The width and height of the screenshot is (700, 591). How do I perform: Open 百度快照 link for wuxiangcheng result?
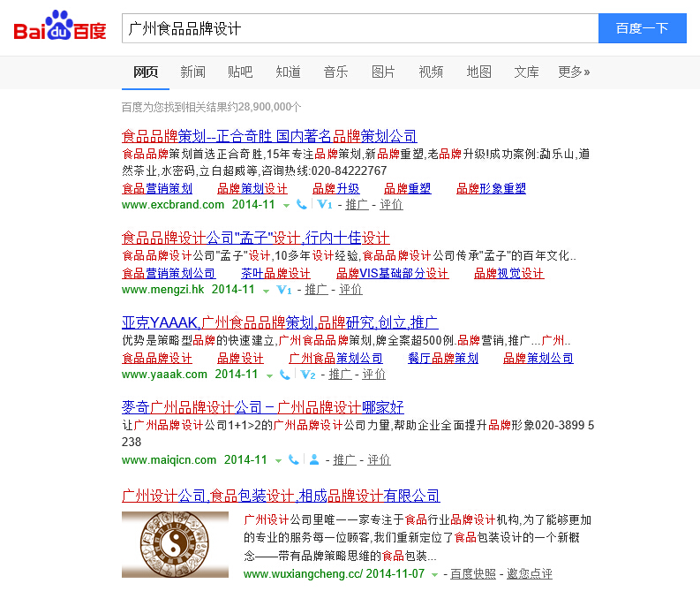pyautogui.click(x=473, y=573)
